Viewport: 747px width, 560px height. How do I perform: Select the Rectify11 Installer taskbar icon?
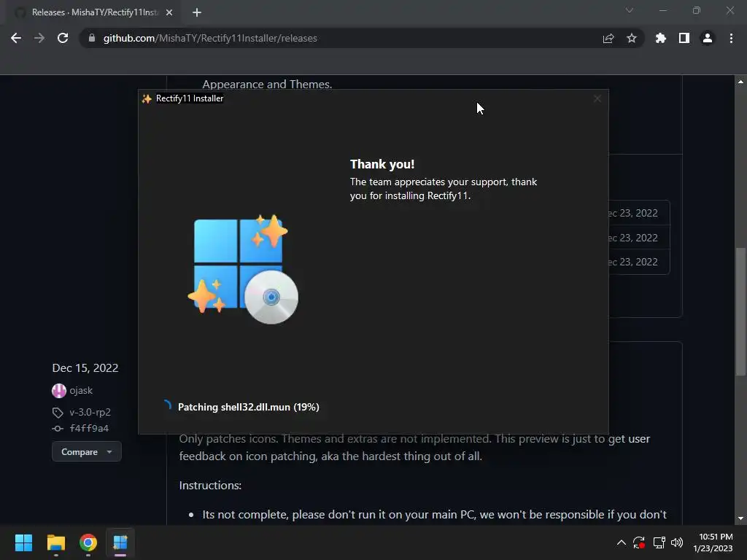coord(120,542)
